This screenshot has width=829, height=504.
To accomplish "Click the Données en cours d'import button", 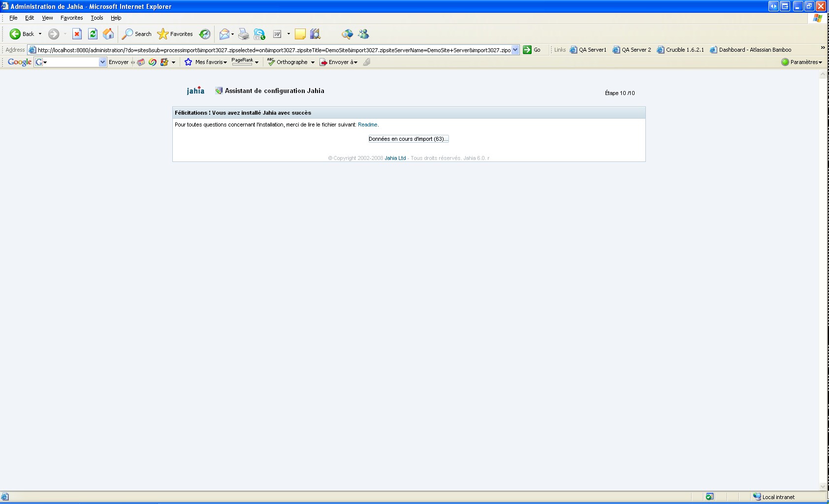I will point(408,139).
